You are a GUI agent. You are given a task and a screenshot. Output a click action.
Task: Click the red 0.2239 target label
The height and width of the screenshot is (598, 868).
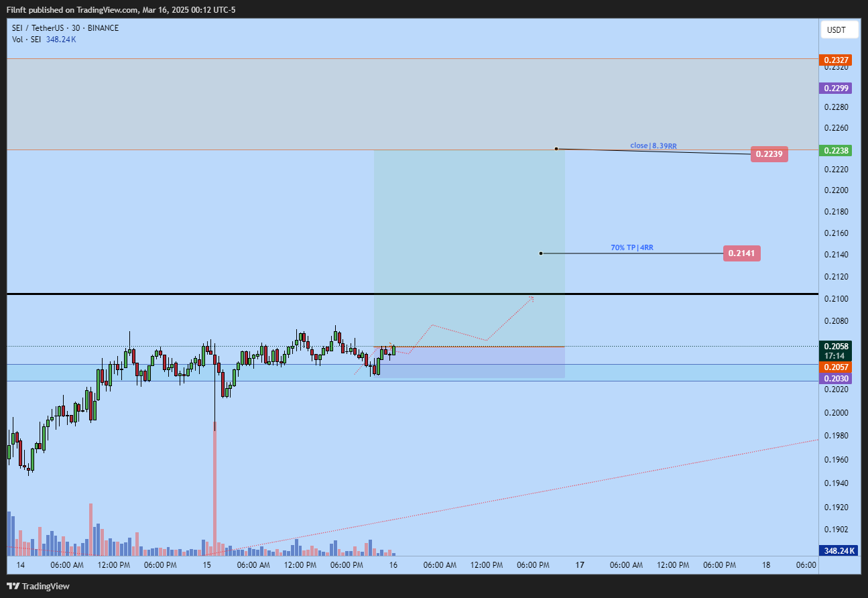tap(769, 154)
